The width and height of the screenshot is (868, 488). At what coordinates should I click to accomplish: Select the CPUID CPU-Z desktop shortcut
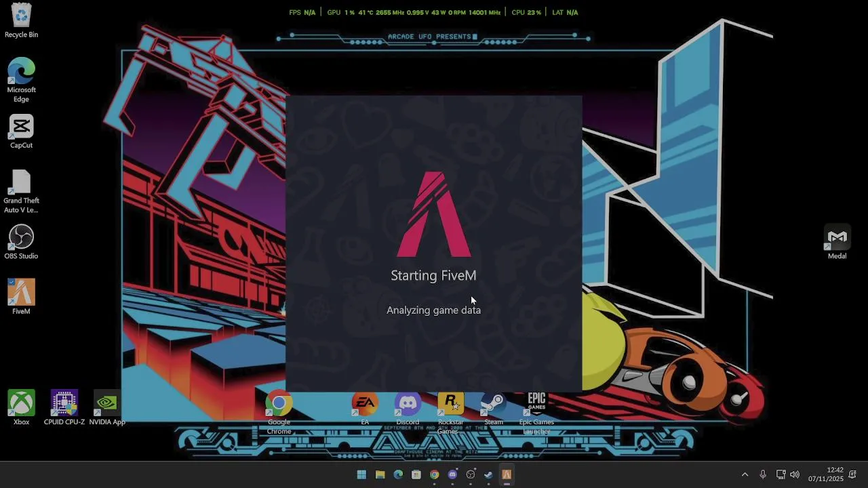click(x=64, y=407)
